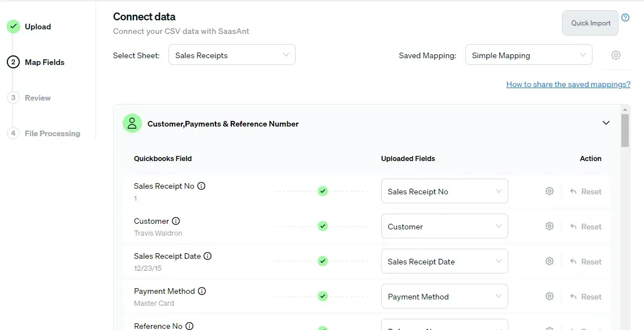The image size is (644, 330).
Task: Click the Quickbooks Field column header
Action: (x=163, y=158)
